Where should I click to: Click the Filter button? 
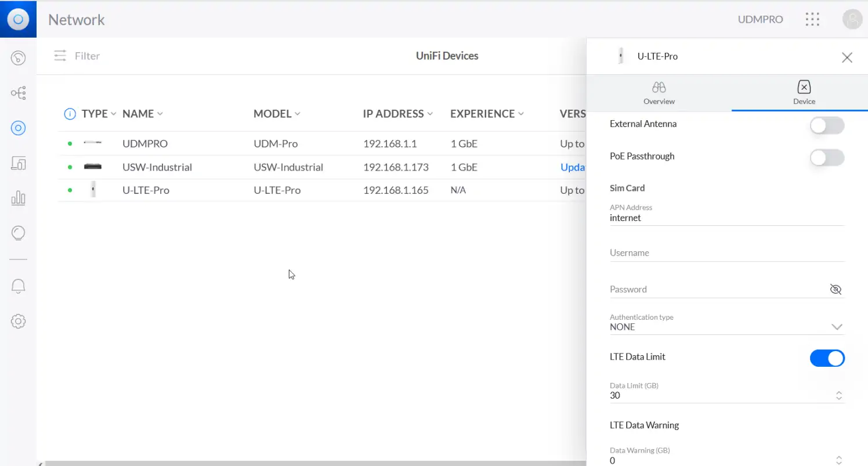click(77, 56)
